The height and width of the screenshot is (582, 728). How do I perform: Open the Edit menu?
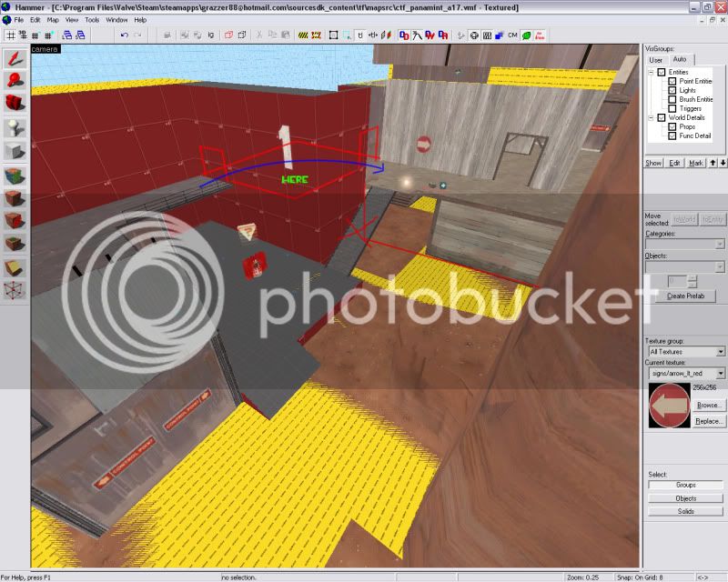pyautogui.click(x=35, y=20)
